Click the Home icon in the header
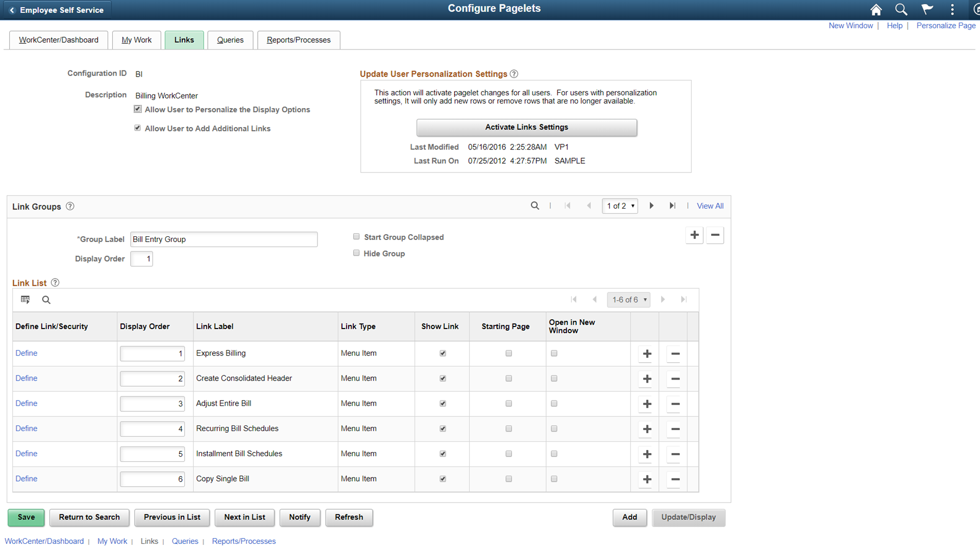980x551 pixels. pyautogui.click(x=876, y=9)
